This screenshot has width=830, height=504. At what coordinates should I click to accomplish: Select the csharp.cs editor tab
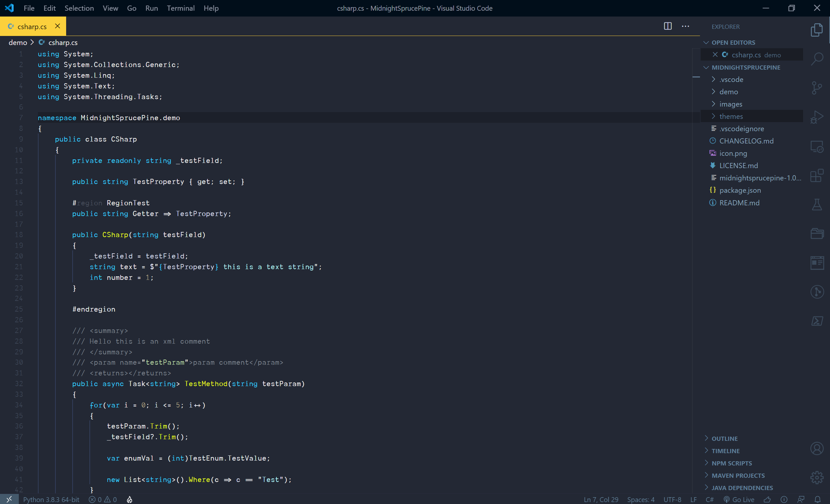coord(33,26)
